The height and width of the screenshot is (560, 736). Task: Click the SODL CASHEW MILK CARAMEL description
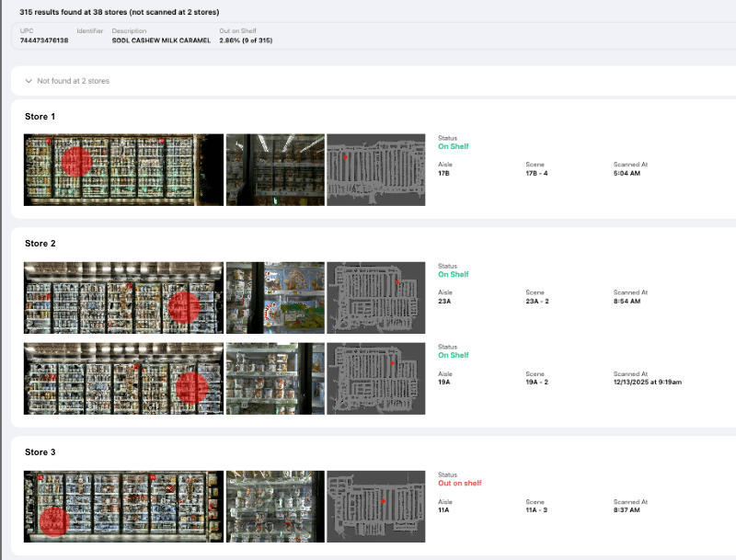coord(160,40)
